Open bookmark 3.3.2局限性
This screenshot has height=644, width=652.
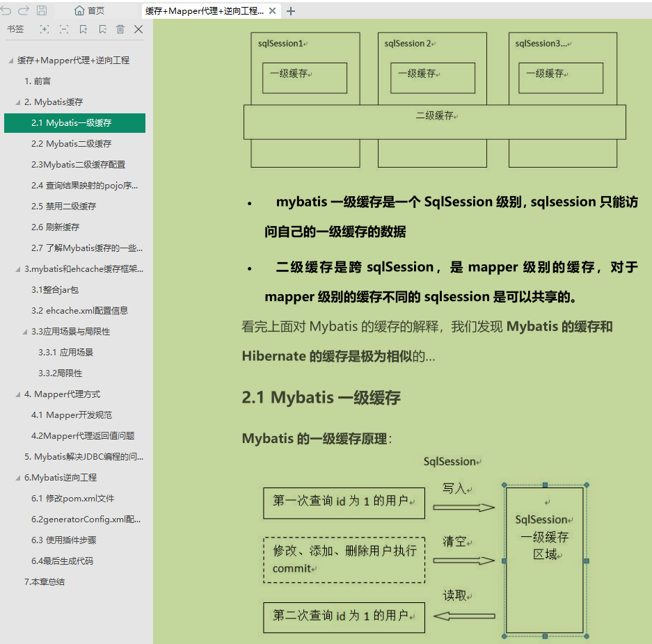coord(61,373)
